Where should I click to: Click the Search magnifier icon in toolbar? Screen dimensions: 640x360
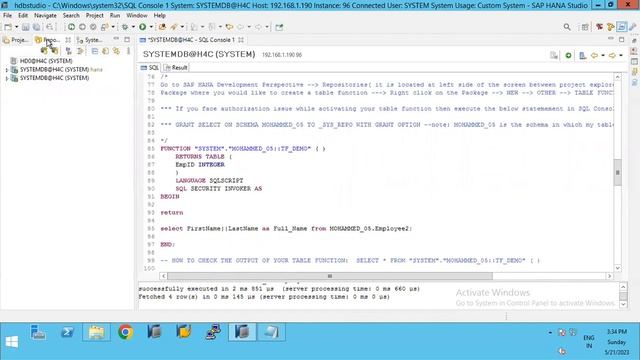pyautogui.click(x=567, y=27)
